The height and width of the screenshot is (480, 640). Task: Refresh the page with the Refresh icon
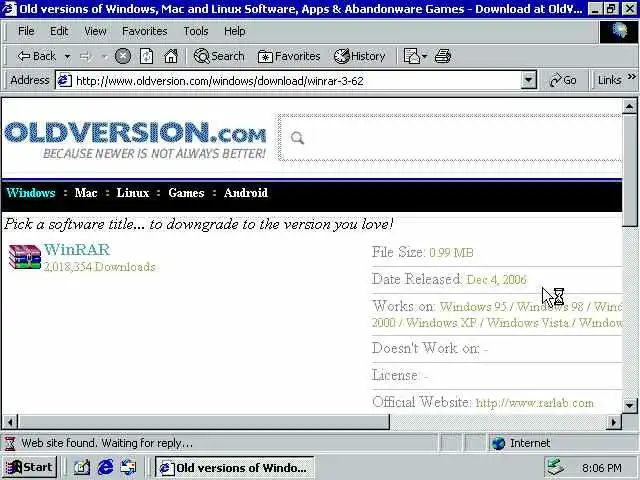point(146,56)
